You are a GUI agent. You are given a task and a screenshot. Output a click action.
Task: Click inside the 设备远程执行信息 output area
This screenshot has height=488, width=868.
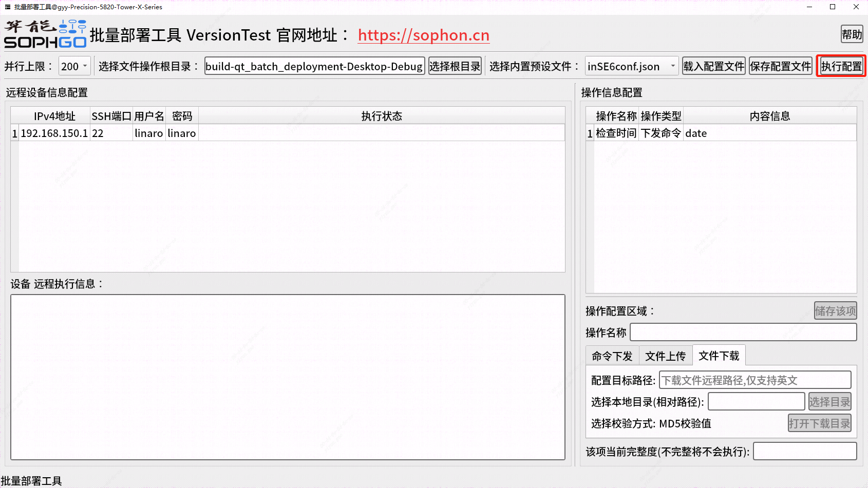288,377
